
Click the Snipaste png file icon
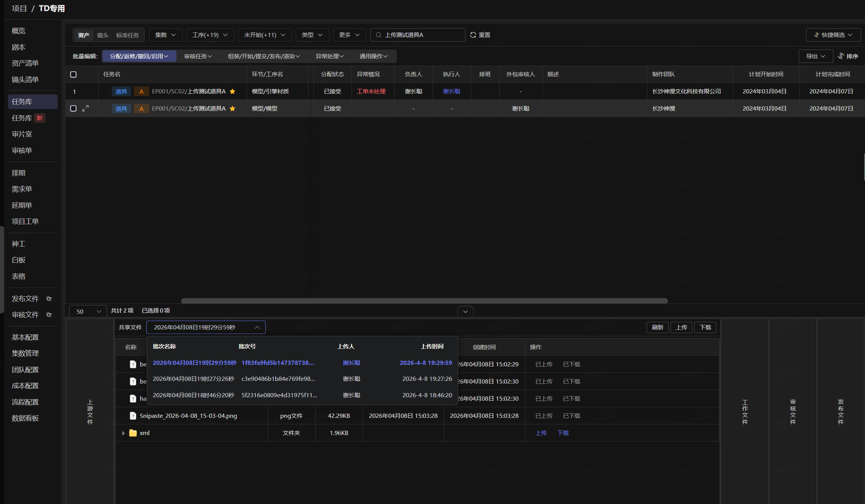(133, 416)
